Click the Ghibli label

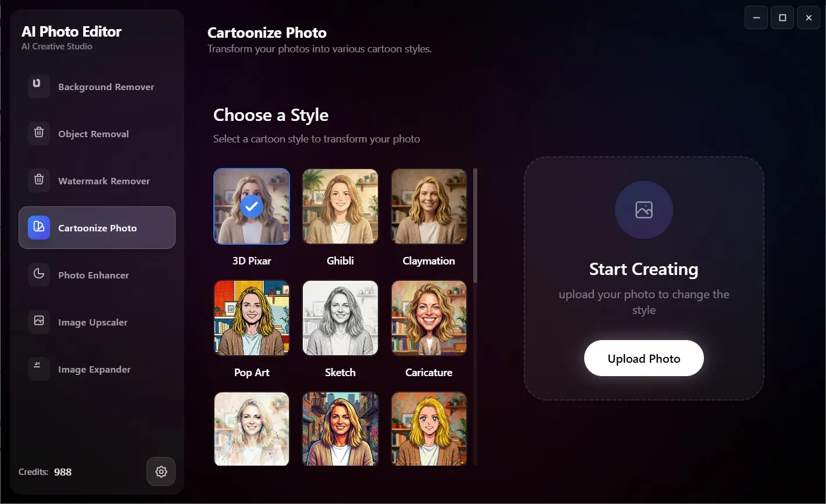340,261
